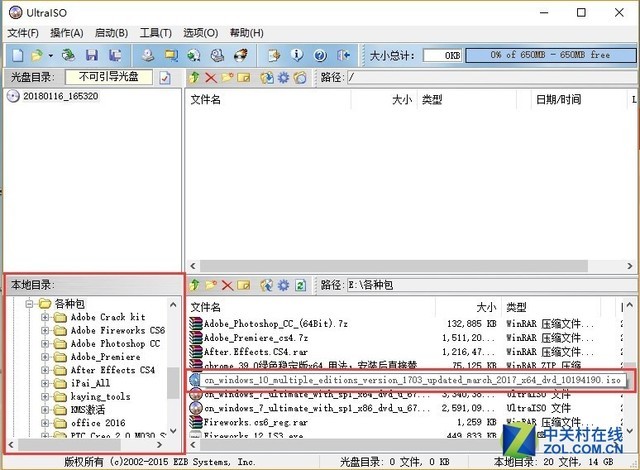Select the Adobe_Photoshop_CC_(64Bit).7z file
This screenshot has height=470, width=640.
[x=276, y=324]
